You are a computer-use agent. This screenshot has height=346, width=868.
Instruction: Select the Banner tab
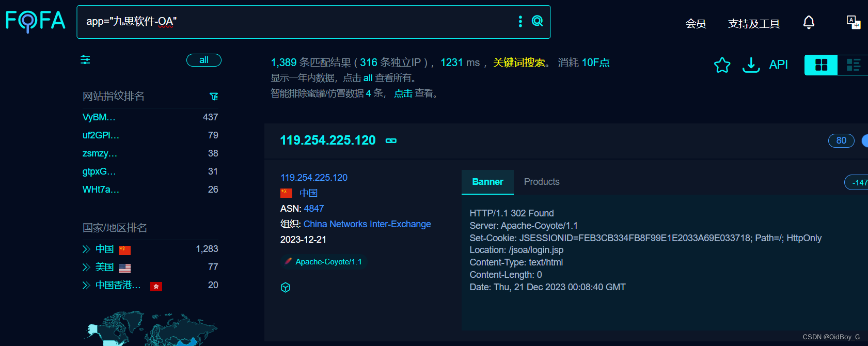click(487, 182)
